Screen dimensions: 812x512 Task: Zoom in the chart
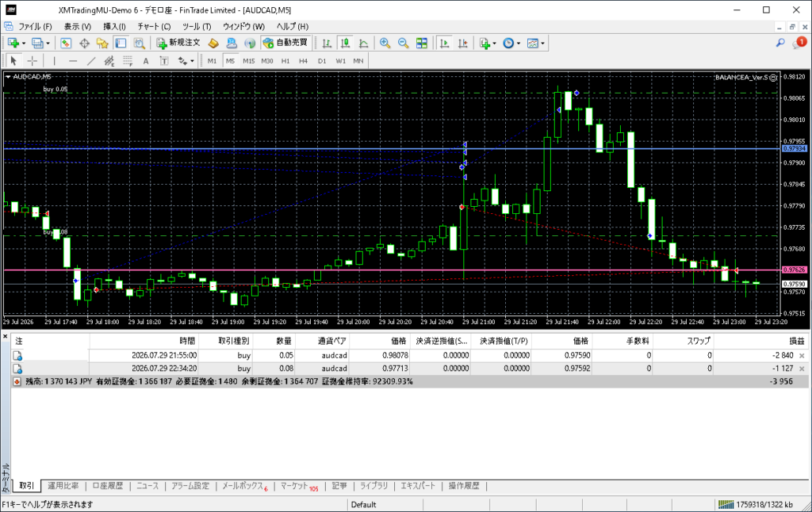click(x=385, y=43)
